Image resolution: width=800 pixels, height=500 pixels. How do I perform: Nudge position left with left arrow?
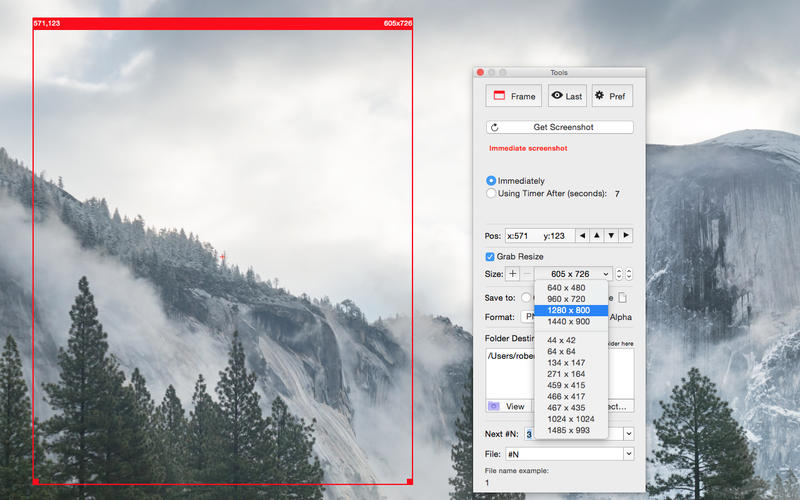pos(582,235)
